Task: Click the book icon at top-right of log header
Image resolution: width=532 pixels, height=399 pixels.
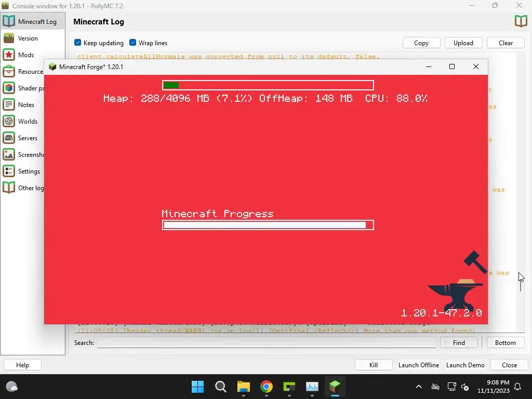Action: tap(521, 21)
